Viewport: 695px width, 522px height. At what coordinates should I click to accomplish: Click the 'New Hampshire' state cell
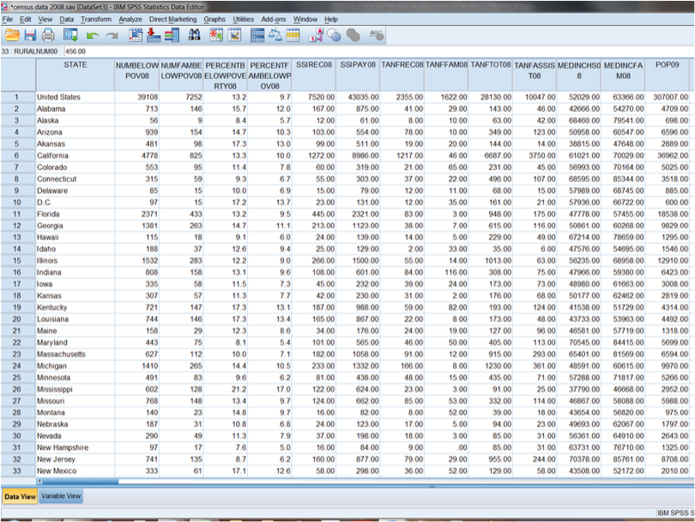(75, 448)
